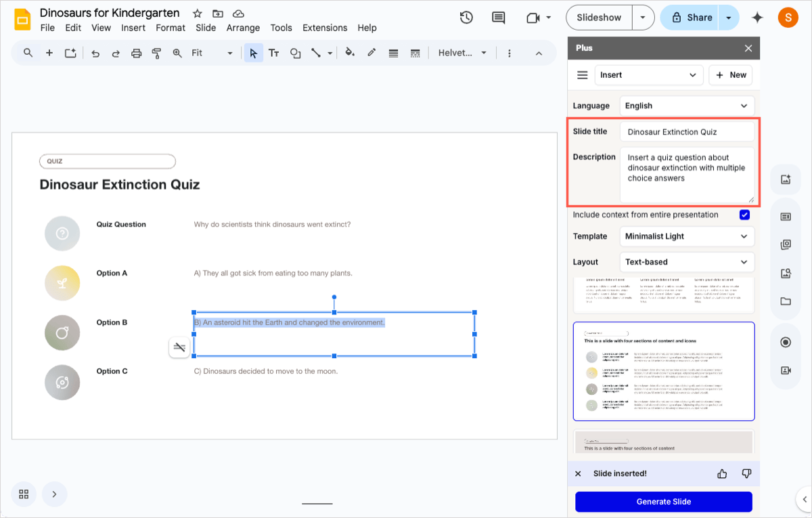
Task: Open version history clock icon
Action: point(466,18)
